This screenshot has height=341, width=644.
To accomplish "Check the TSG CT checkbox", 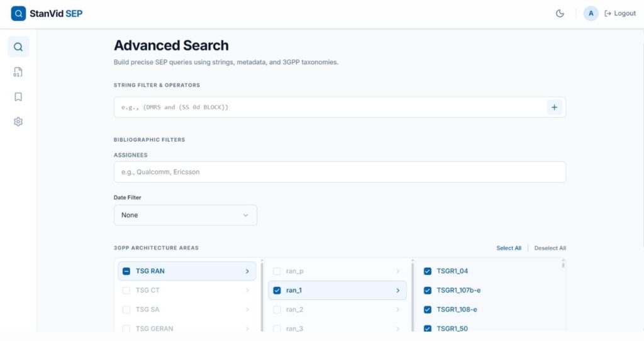I will point(126,291).
